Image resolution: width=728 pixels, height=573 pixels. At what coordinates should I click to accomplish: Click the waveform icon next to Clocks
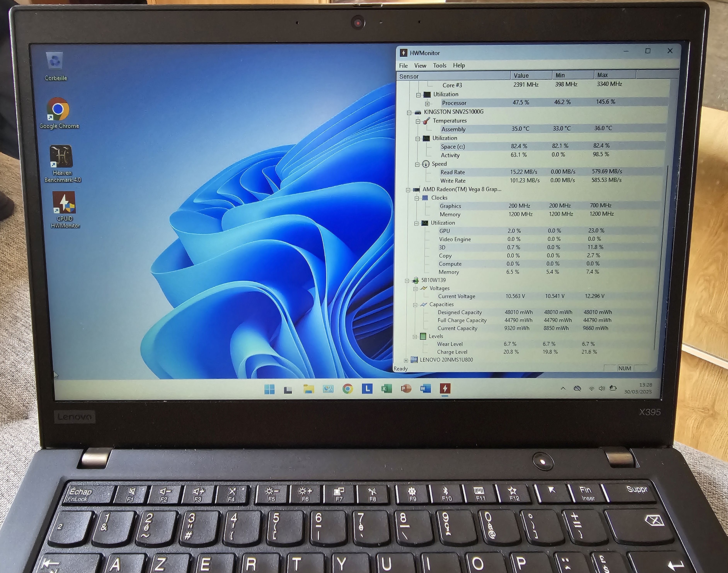pos(425,198)
